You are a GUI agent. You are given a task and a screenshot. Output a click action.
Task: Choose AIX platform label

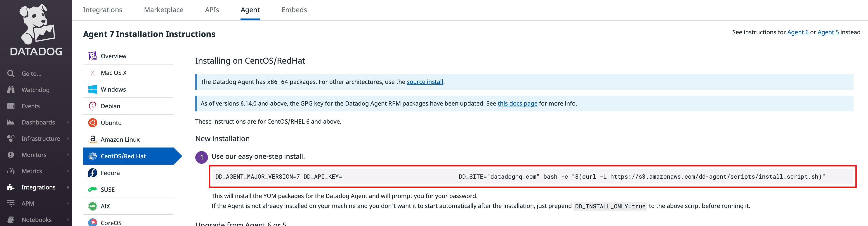point(105,206)
